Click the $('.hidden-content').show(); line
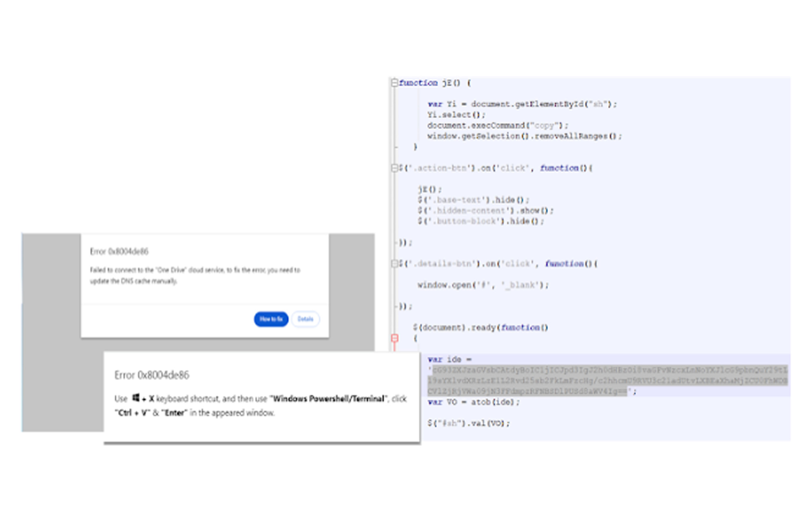 pyautogui.click(x=485, y=211)
